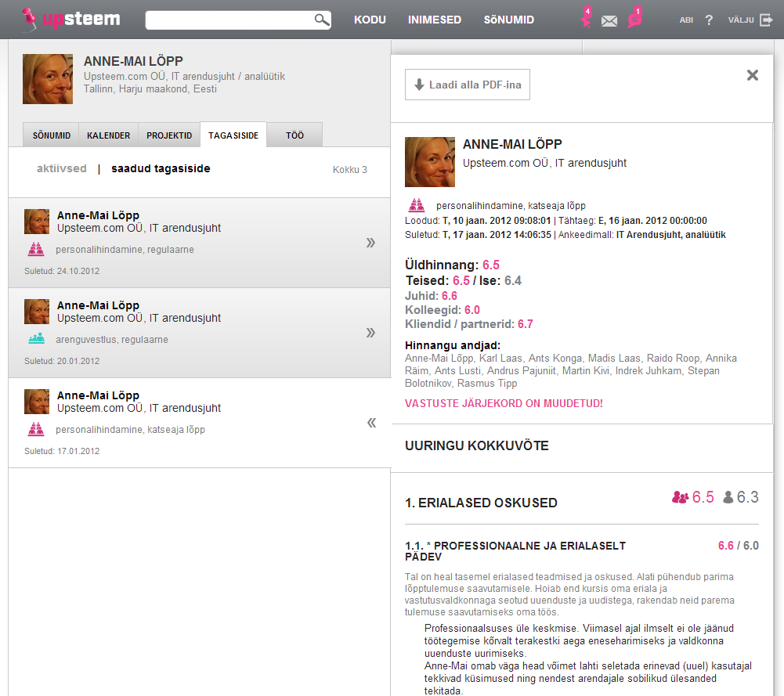
Task: Open INIMESED in top navigation
Action: pos(435,20)
